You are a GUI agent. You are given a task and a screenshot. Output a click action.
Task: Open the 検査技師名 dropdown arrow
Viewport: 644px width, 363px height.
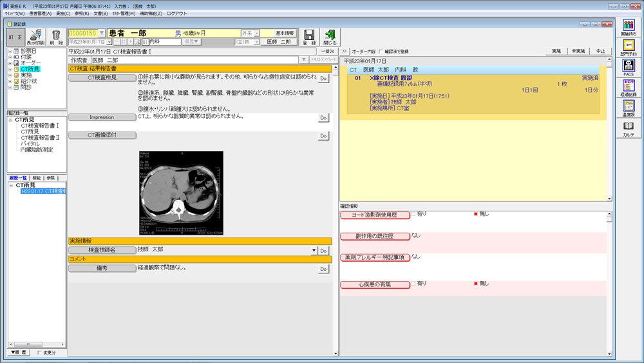314,250
